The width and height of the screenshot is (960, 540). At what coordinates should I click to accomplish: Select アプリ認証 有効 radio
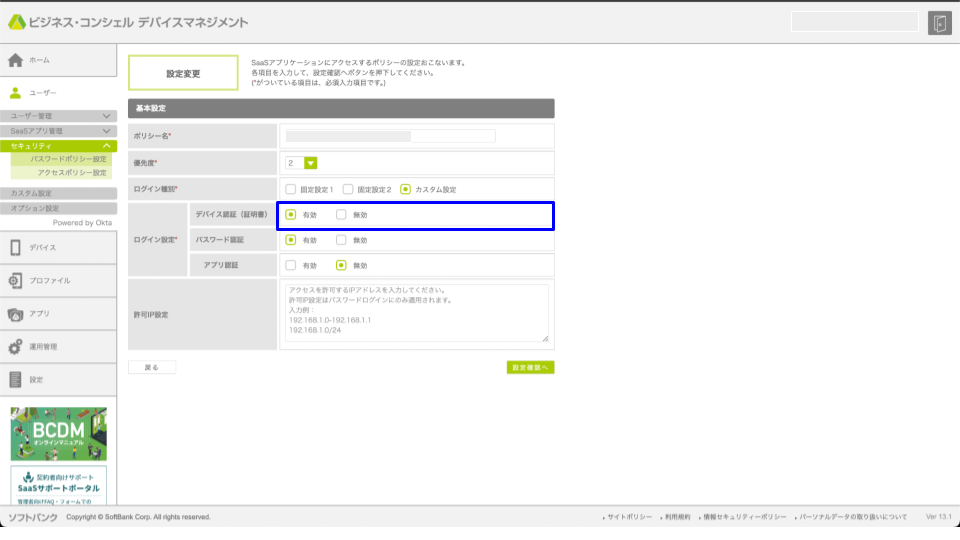tap(291, 265)
